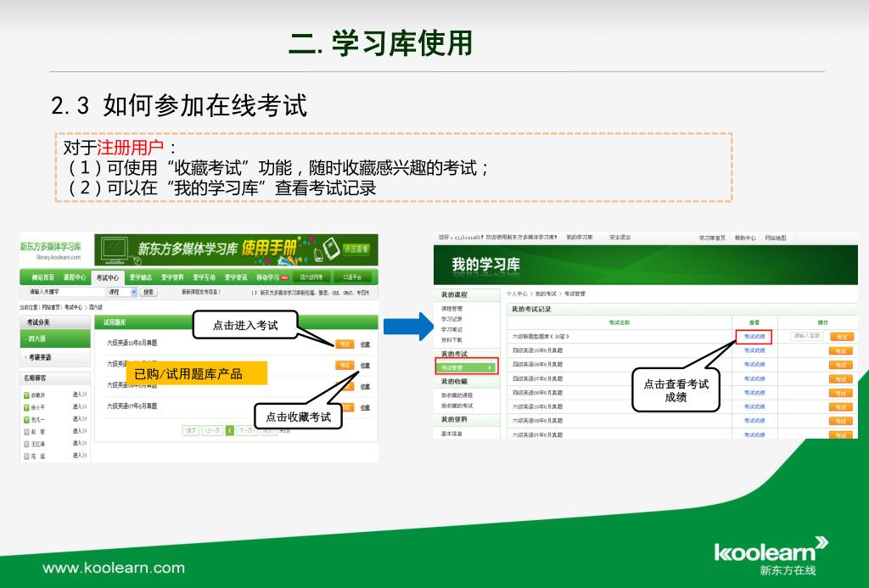Click the 首页 pagination button
Image resolution: width=869 pixels, height=588 pixels.
tap(191, 431)
